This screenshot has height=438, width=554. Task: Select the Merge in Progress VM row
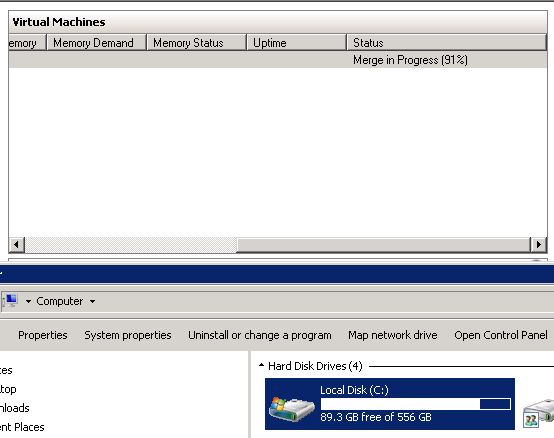pyautogui.click(x=278, y=60)
